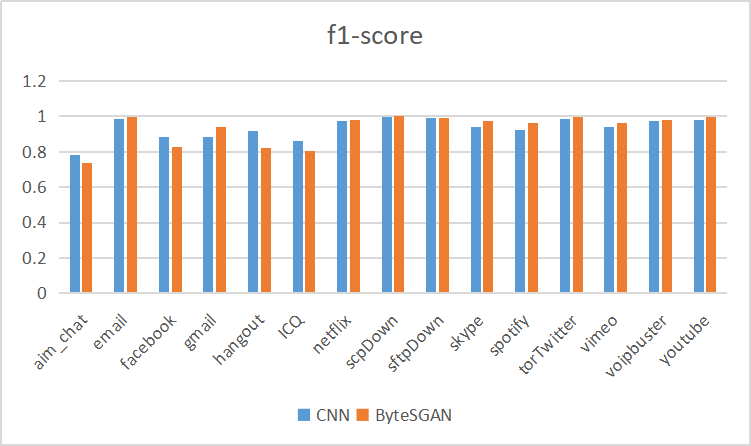The image size is (751, 446).
Task: Click the netflix category label
Action: point(332,334)
